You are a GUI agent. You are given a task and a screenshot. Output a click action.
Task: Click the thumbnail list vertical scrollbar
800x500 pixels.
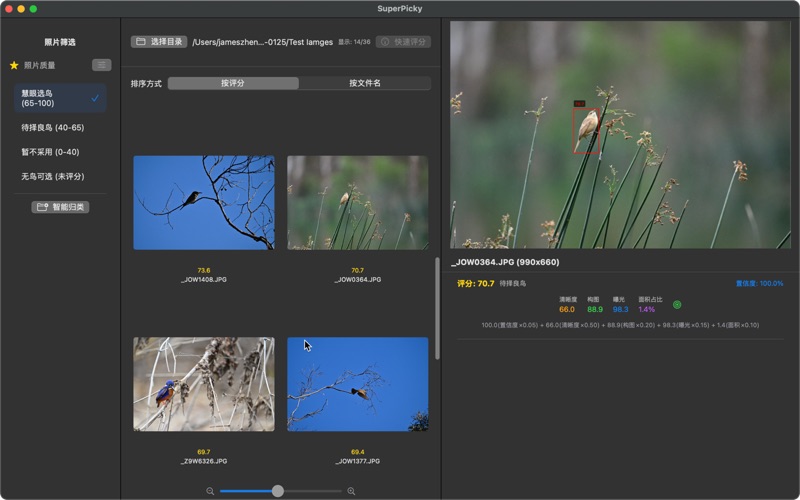(437, 308)
